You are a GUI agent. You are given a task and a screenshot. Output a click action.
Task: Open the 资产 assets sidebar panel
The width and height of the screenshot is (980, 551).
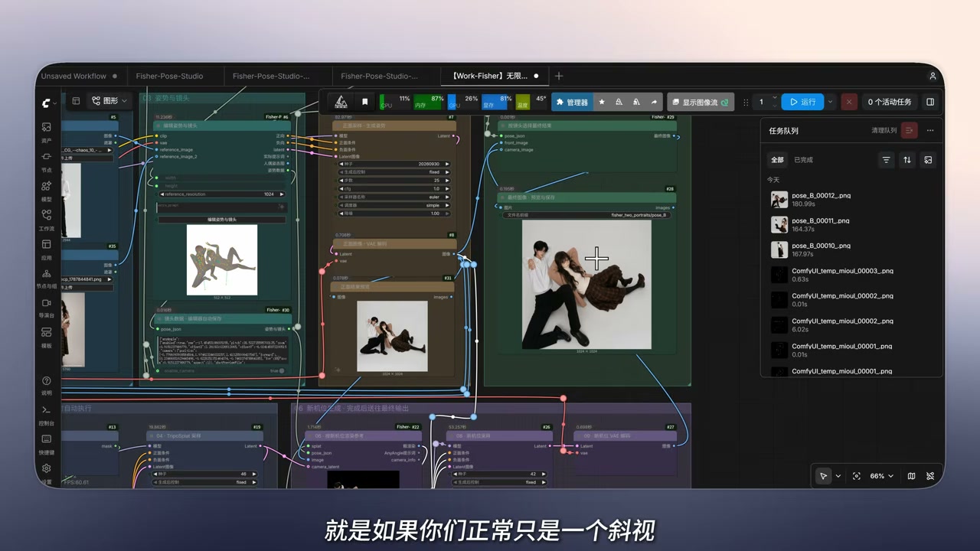[46, 131]
